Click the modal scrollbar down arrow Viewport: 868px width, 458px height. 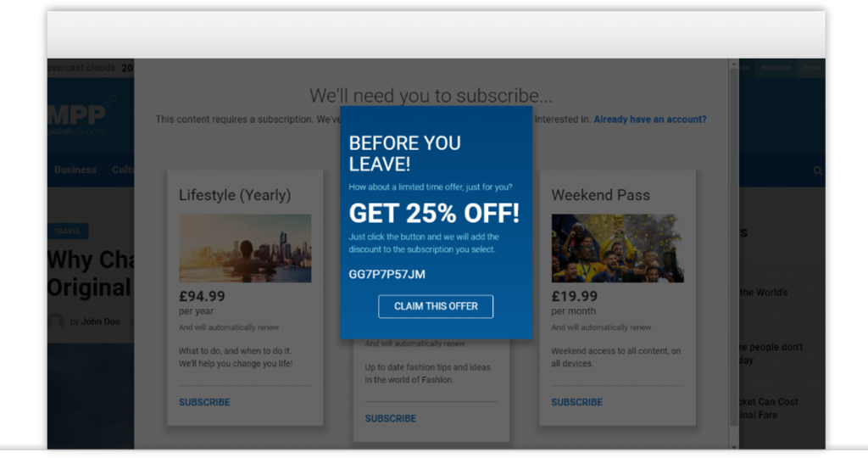[x=733, y=445]
